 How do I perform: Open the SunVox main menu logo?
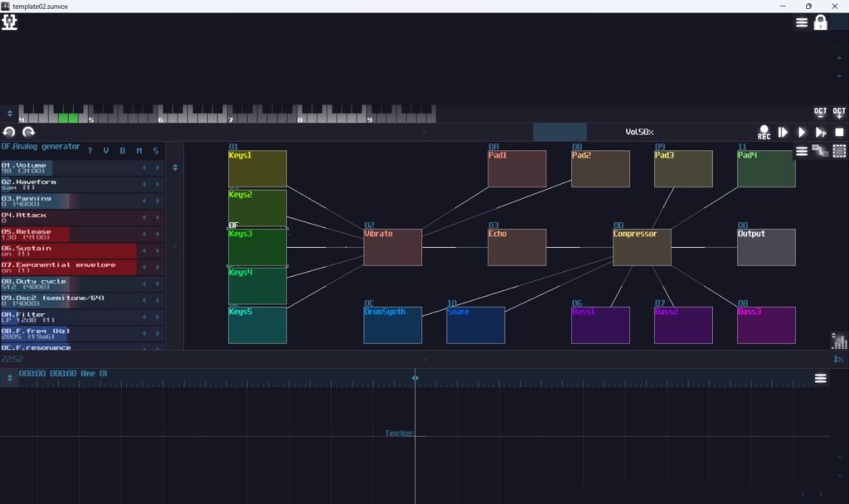click(10, 22)
